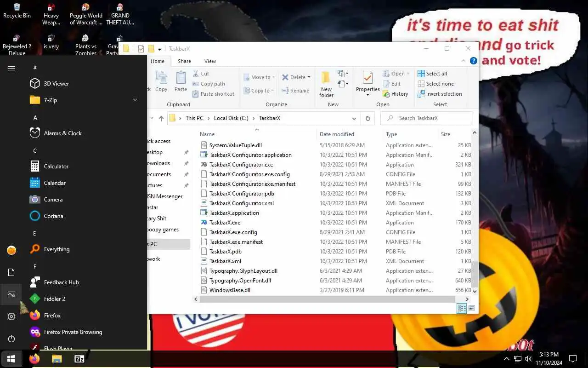The width and height of the screenshot is (588, 368).
Task: Select TaskbarX.exe file
Action: click(225, 223)
